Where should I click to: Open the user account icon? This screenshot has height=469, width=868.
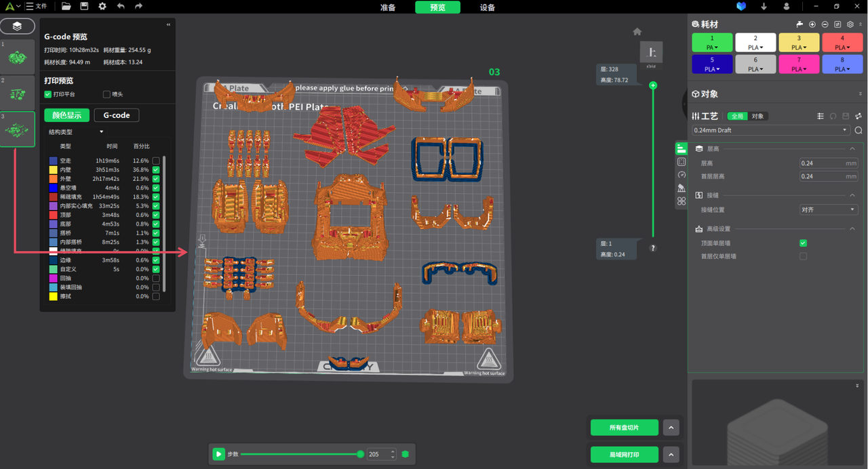pos(787,6)
